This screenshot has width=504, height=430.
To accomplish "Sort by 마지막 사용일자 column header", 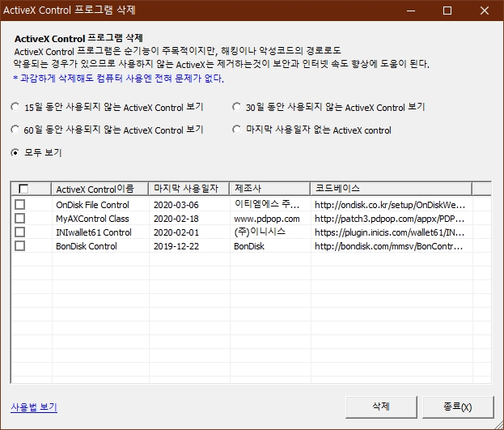I will point(189,189).
